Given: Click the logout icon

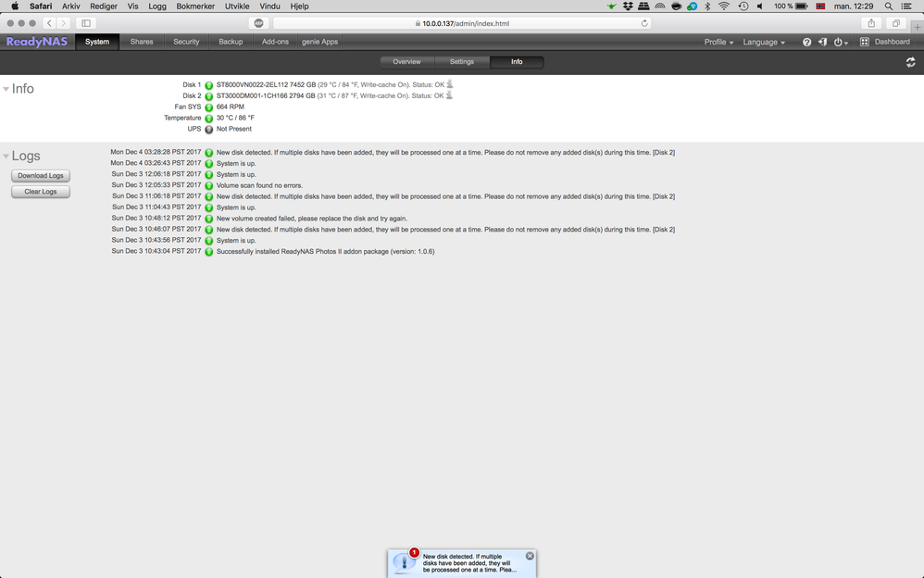Looking at the screenshot, I should click(822, 42).
